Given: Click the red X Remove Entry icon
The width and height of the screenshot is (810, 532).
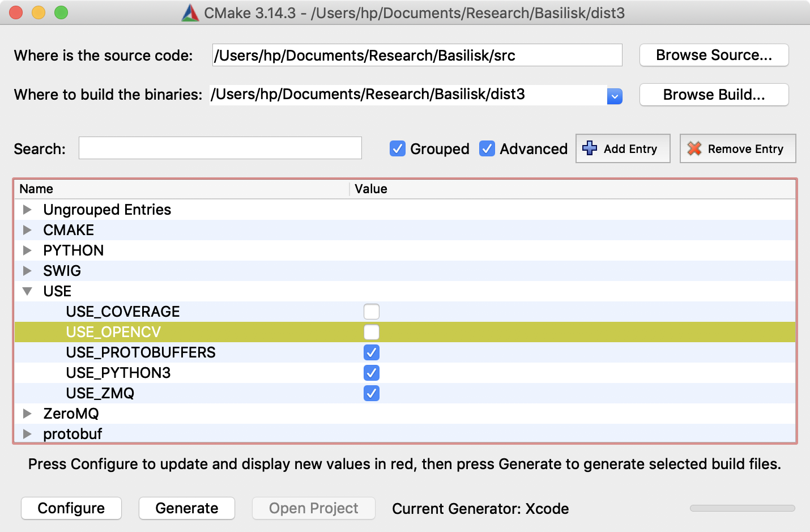Looking at the screenshot, I should coord(694,148).
